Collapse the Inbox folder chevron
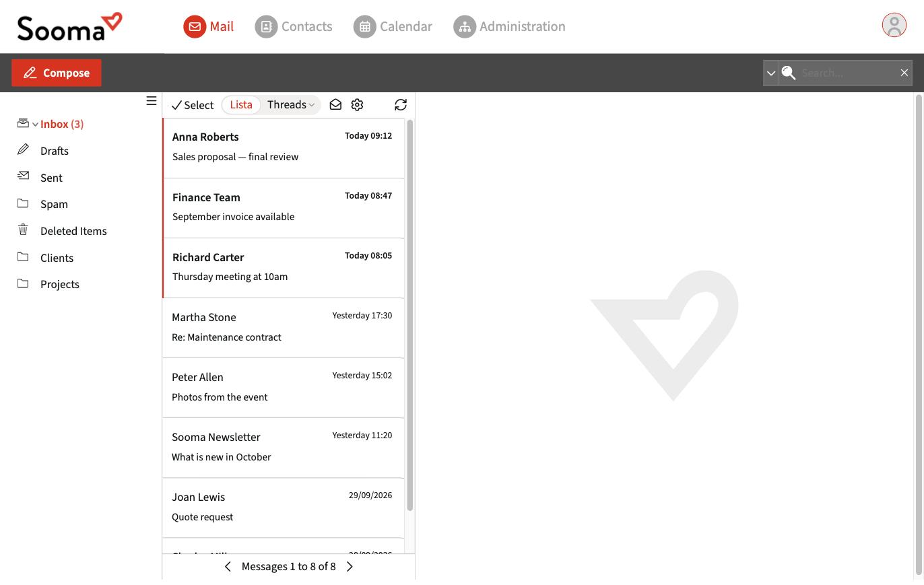The width and height of the screenshot is (924, 585). [35, 125]
